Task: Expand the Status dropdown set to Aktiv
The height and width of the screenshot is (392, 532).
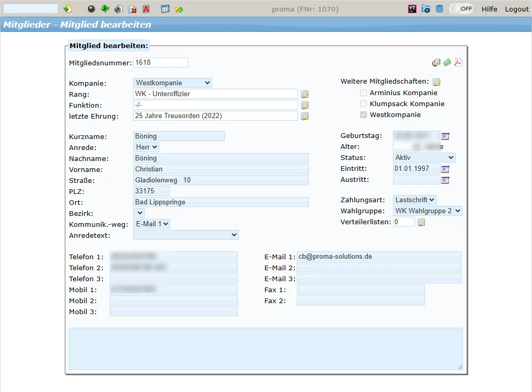Action: (x=424, y=157)
